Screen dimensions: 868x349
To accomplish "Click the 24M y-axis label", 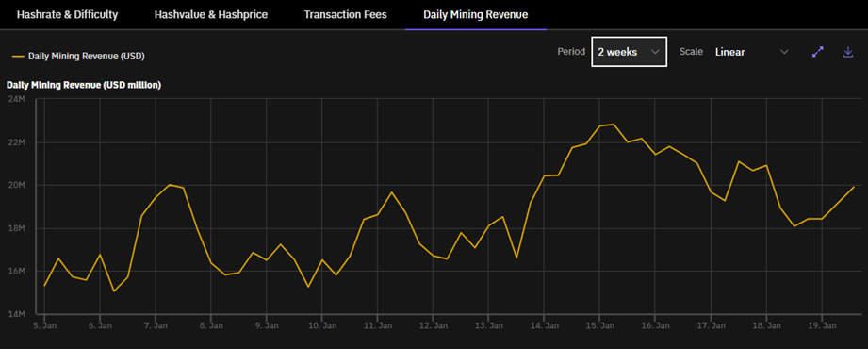I will pyautogui.click(x=17, y=99).
